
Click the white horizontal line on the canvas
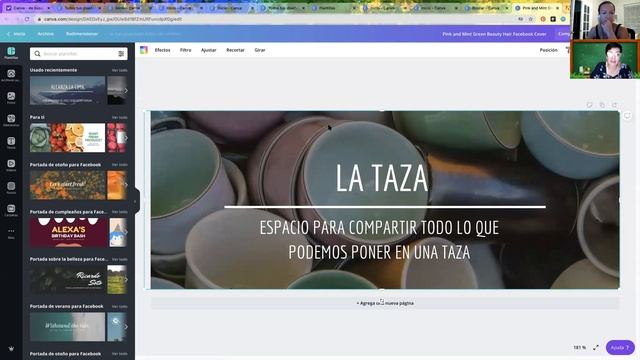385,207
